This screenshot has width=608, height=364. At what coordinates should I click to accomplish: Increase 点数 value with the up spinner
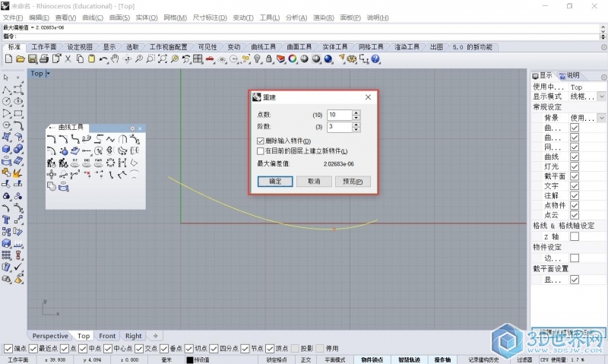point(356,112)
